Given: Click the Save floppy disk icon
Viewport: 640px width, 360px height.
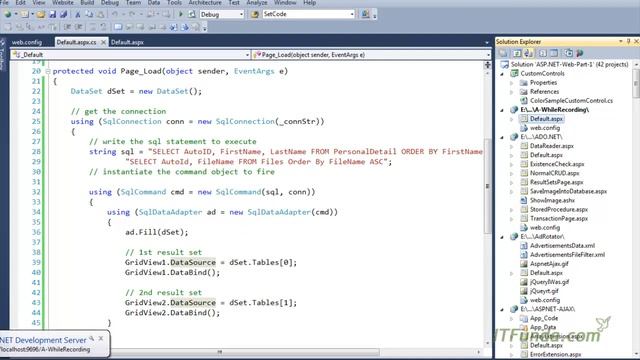Looking at the screenshot, I should click(x=53, y=14).
